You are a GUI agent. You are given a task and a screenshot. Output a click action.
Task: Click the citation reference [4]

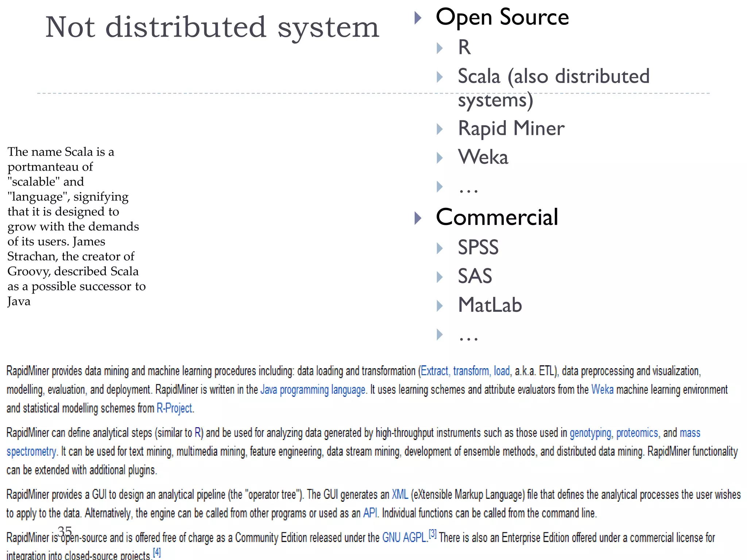(156, 552)
